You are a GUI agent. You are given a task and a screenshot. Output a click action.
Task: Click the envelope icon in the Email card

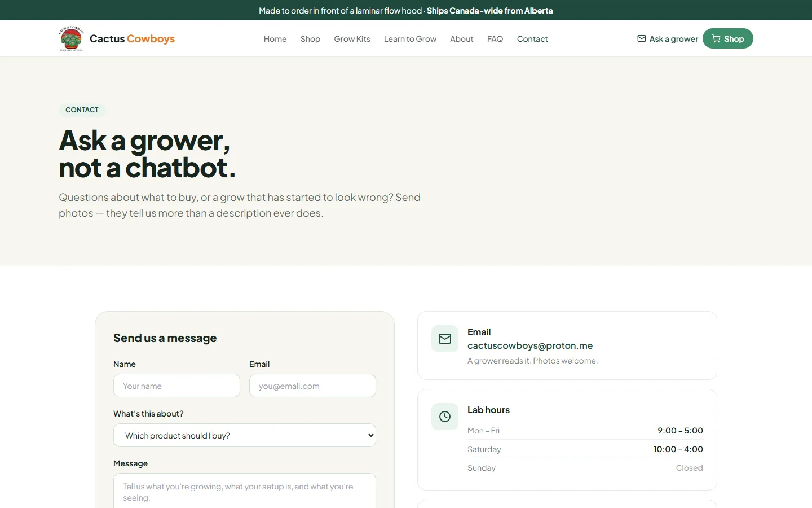(x=445, y=339)
